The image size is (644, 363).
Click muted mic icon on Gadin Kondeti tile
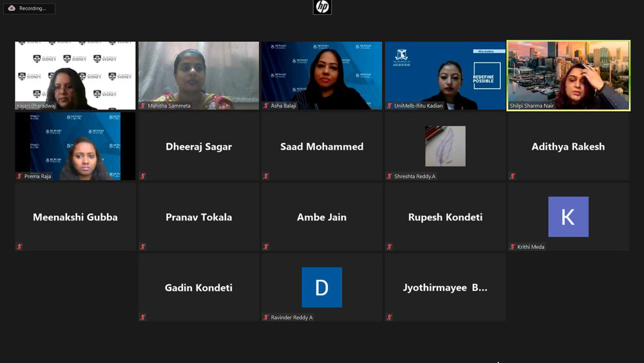pyautogui.click(x=143, y=317)
